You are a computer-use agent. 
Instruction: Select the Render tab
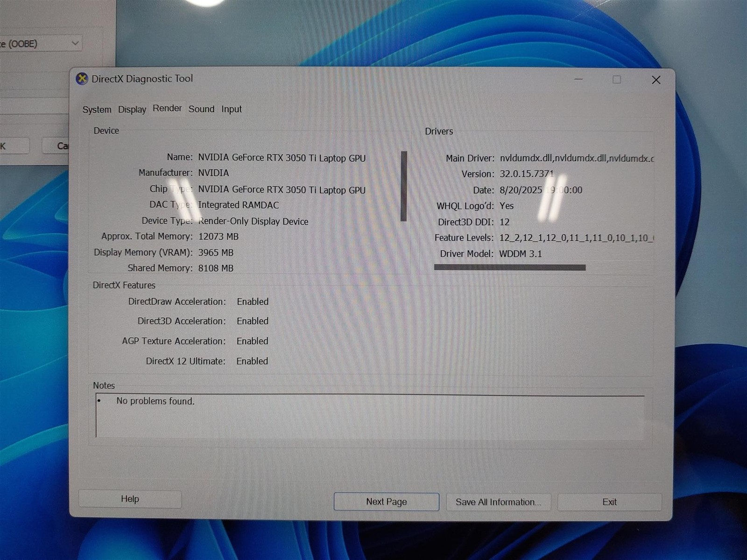[167, 108]
